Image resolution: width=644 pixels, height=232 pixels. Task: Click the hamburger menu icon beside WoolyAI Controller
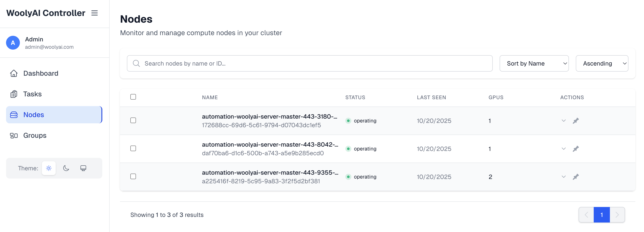pos(94,13)
